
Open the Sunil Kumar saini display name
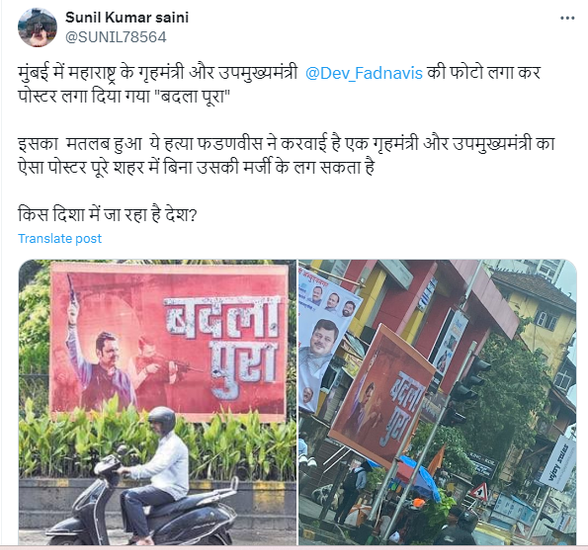pos(127,17)
